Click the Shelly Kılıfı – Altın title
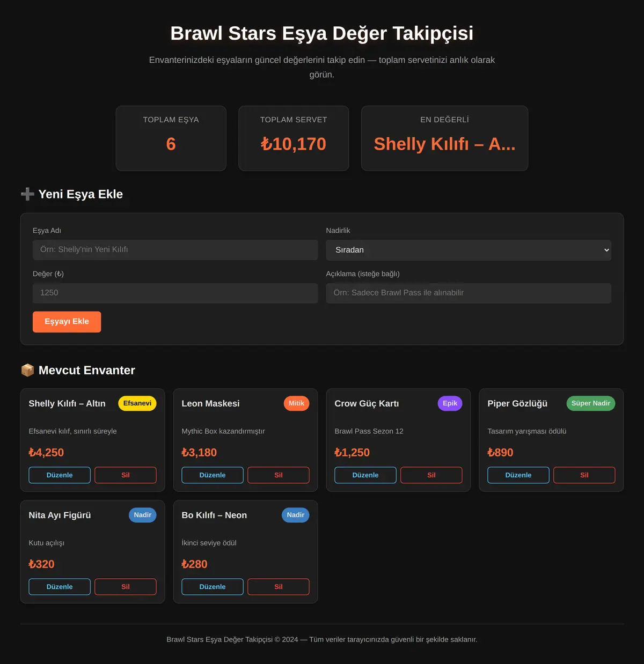This screenshot has width=644, height=664. [x=67, y=403]
